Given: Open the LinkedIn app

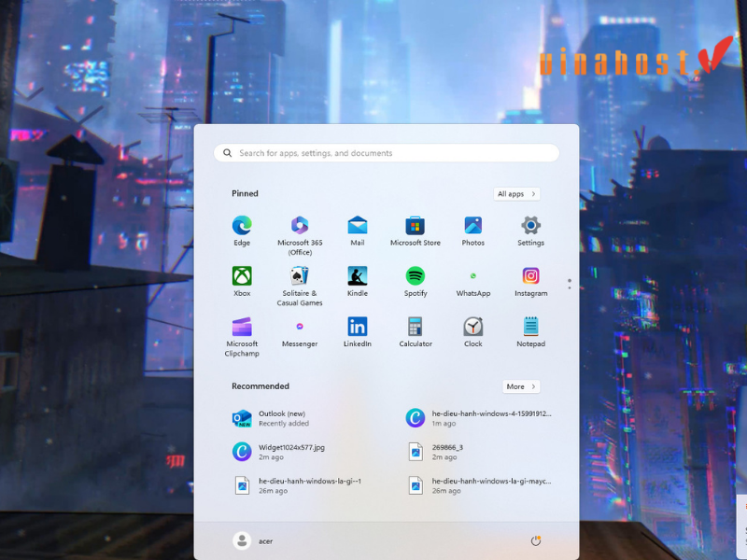Looking at the screenshot, I should pyautogui.click(x=358, y=332).
